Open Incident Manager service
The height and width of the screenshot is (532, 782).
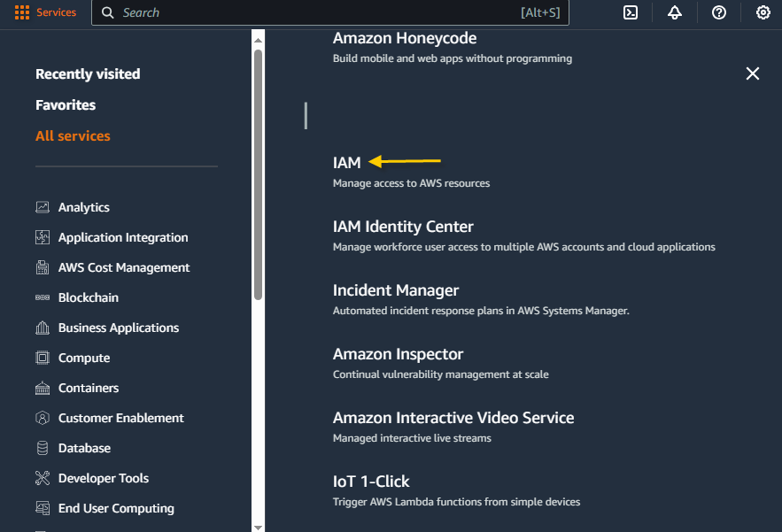(x=396, y=290)
